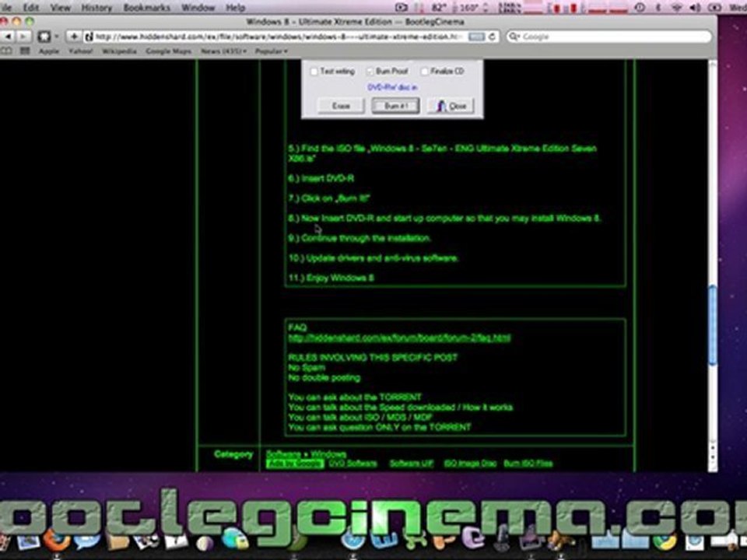Click step "10.) Update drivers and anti-virus software."
Screen dimensions: 747x560
(x=373, y=258)
